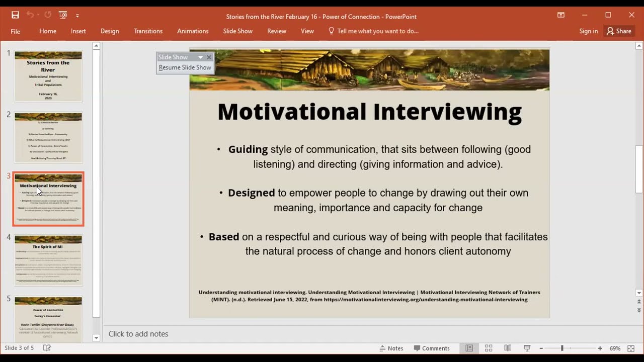Click the bullet starting with 'Guiding'
The width and height of the screenshot is (644, 362).
(373, 157)
